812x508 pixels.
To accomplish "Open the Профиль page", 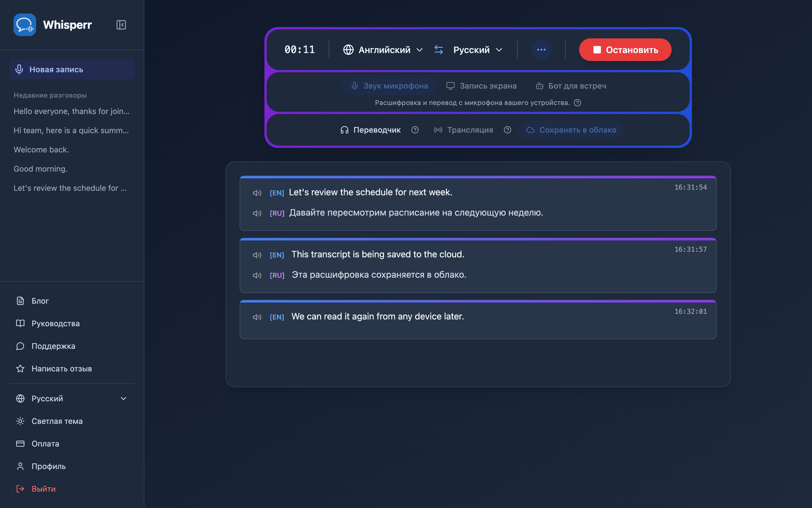I will point(72,466).
